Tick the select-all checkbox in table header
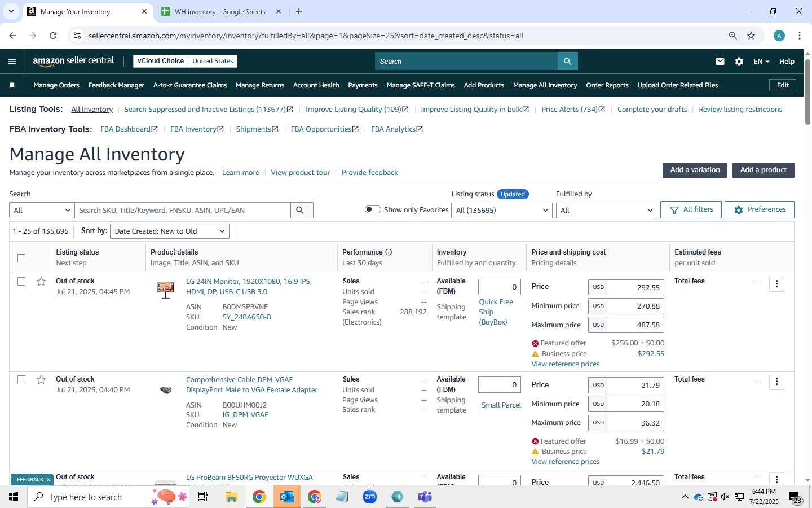812x508 pixels. pyautogui.click(x=21, y=259)
